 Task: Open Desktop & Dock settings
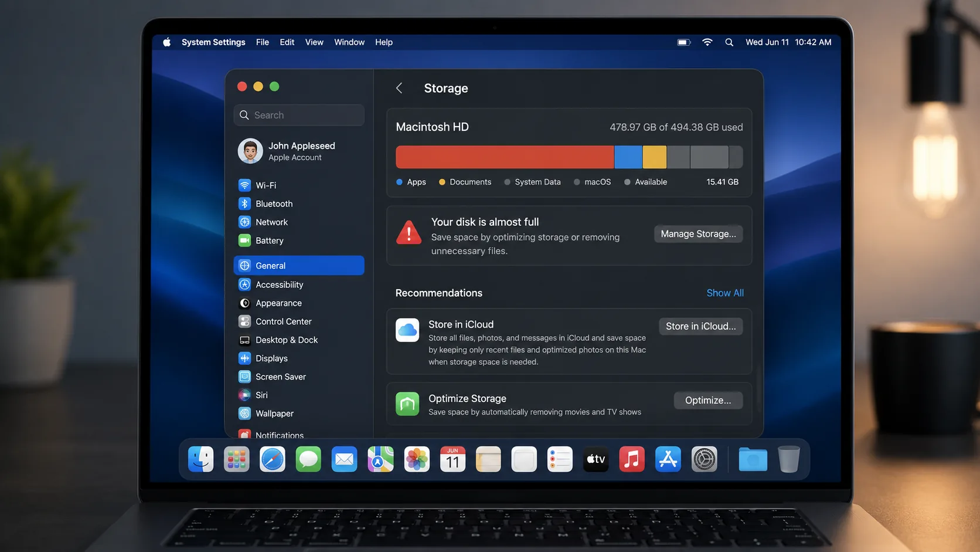click(299, 340)
